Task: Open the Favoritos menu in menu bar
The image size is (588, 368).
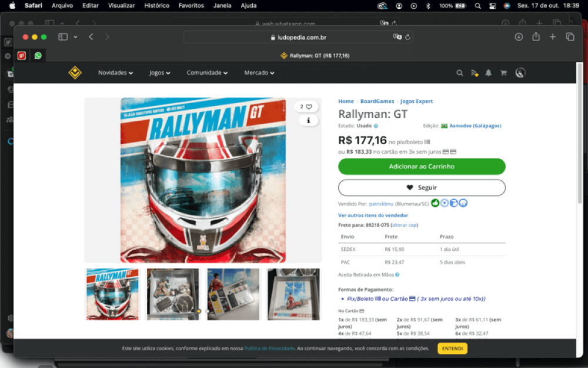Action: tap(191, 5)
